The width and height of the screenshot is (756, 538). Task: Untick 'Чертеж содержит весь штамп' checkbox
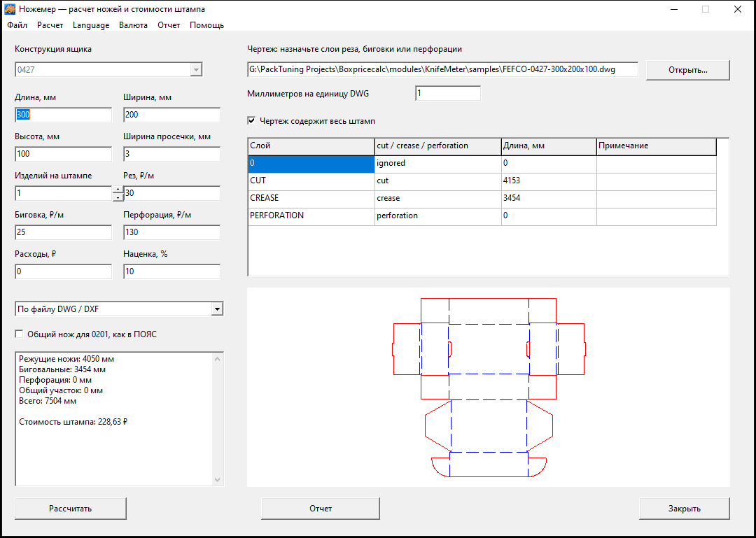click(x=251, y=121)
